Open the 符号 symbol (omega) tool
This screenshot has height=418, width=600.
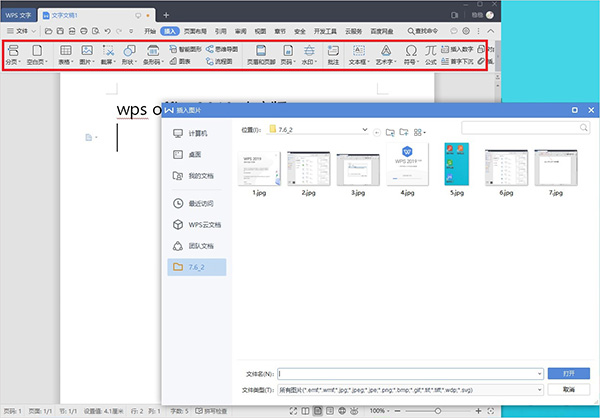pyautogui.click(x=411, y=54)
